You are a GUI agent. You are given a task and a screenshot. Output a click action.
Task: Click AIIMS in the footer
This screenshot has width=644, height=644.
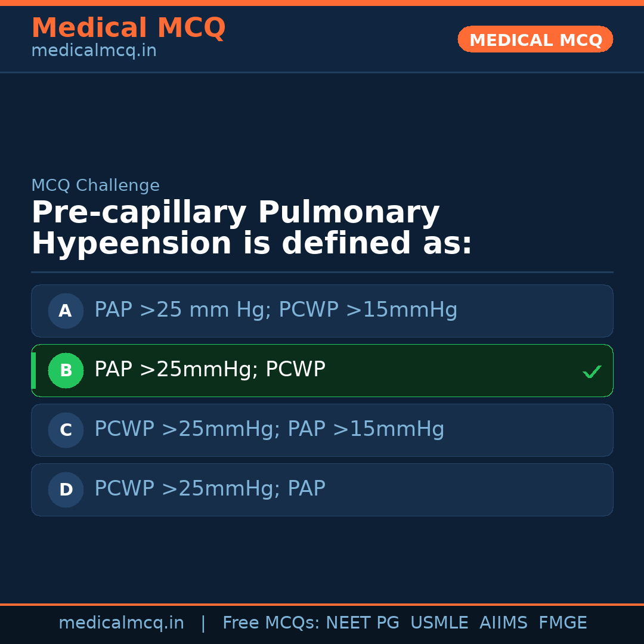503,623
